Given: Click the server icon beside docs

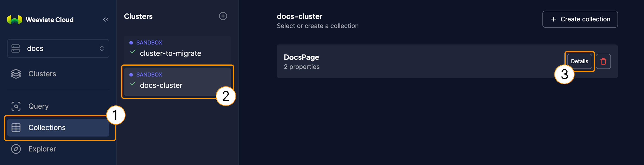Looking at the screenshot, I should pos(16,48).
